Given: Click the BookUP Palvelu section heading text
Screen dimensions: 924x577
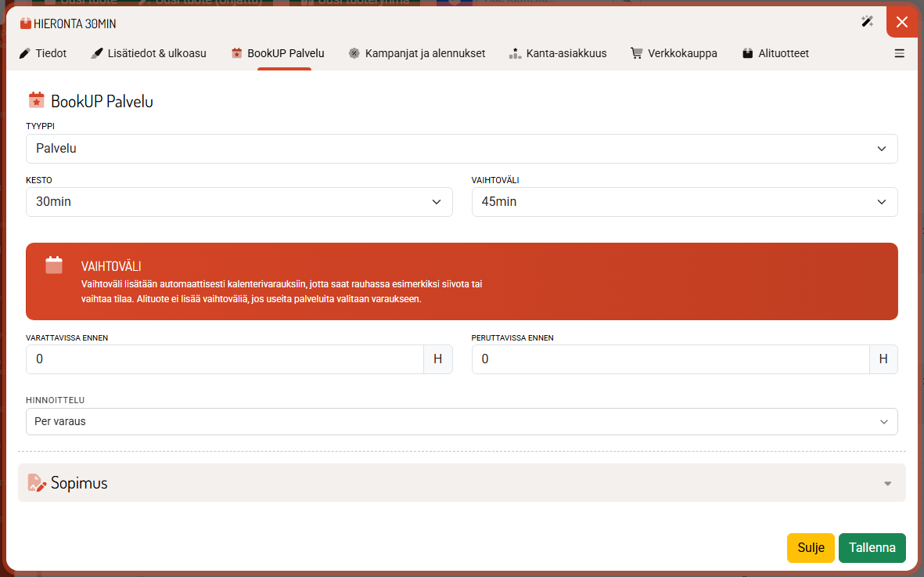Looking at the screenshot, I should [x=102, y=101].
